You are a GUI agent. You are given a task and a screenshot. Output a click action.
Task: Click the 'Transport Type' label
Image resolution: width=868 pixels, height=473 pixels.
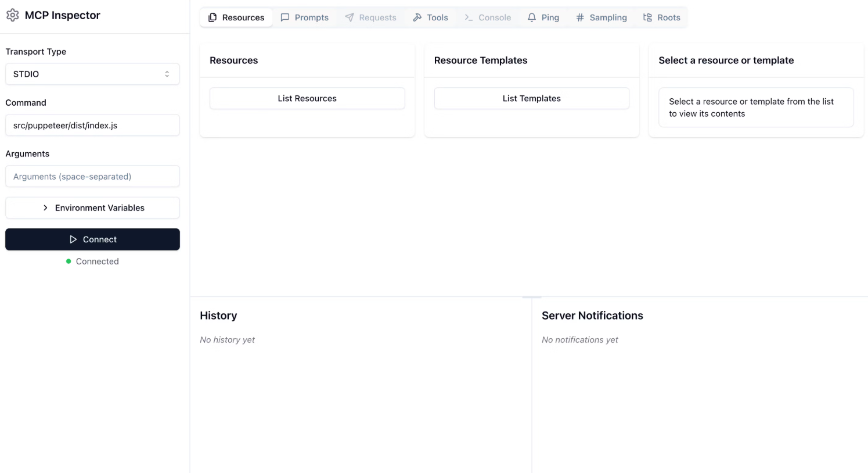coord(36,52)
